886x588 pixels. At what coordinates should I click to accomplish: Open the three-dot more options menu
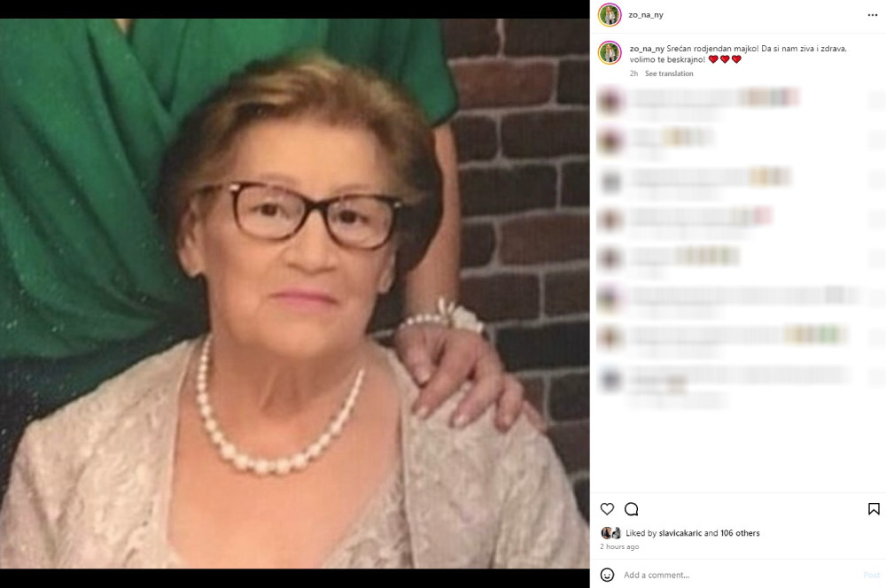[x=873, y=15]
